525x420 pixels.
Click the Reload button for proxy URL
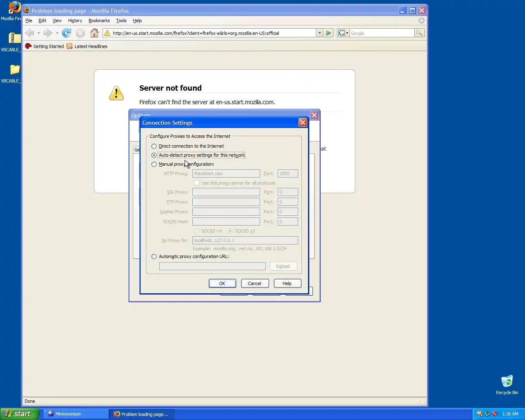pyautogui.click(x=283, y=266)
